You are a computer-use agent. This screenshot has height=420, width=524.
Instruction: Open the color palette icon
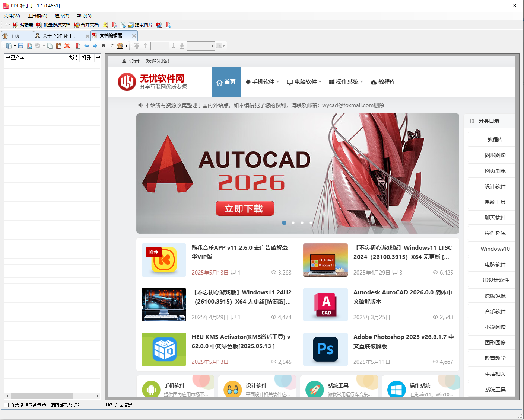click(x=120, y=45)
